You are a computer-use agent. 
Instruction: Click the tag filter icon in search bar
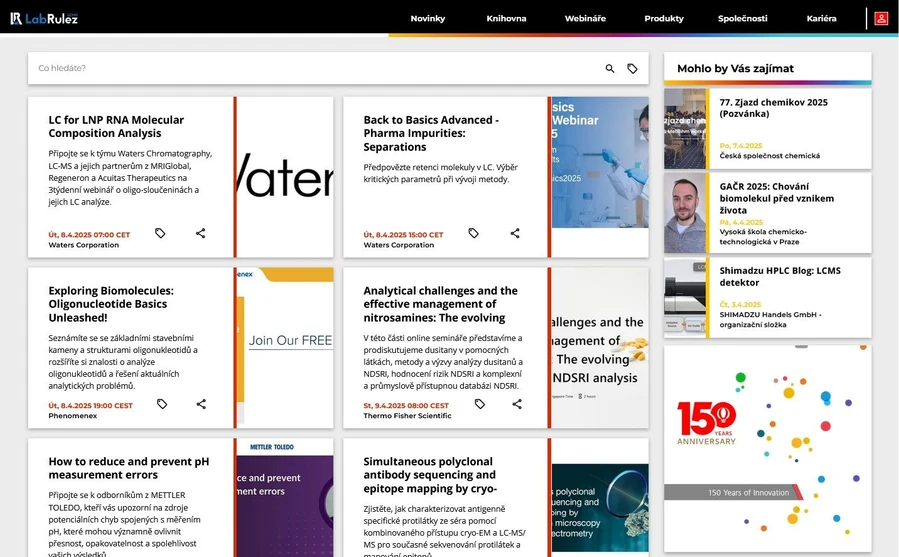pos(632,68)
